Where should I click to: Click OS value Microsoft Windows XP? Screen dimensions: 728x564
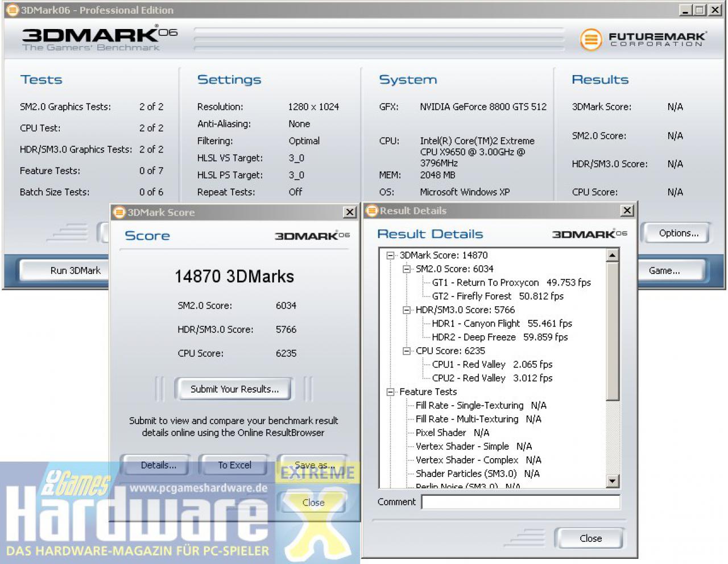tap(465, 192)
